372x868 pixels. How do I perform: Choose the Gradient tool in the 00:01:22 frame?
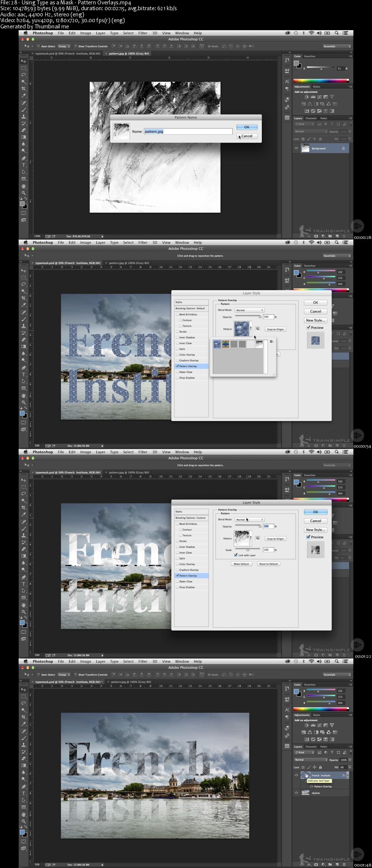[24, 556]
